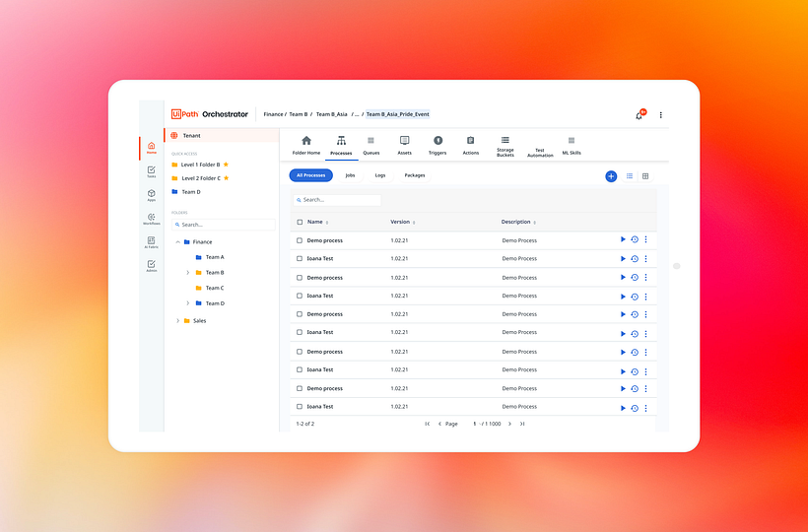Select the Packages pill

[x=415, y=175]
